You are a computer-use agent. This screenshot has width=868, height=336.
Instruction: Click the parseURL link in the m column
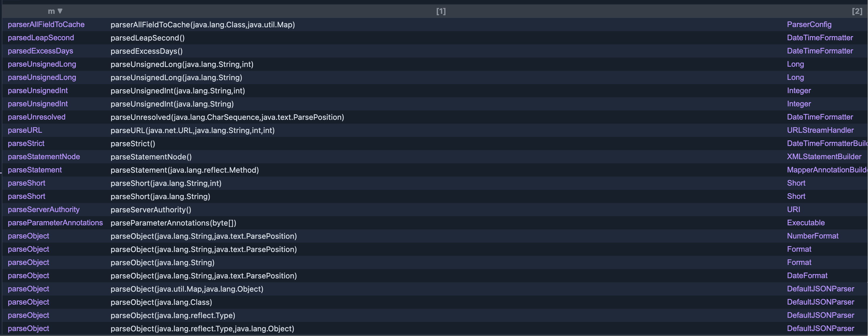pos(25,130)
